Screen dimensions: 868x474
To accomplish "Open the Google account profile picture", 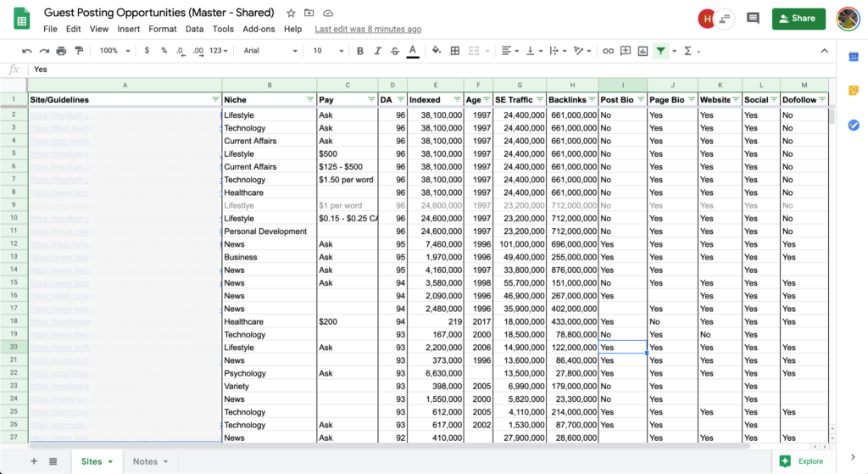I will coord(848,19).
